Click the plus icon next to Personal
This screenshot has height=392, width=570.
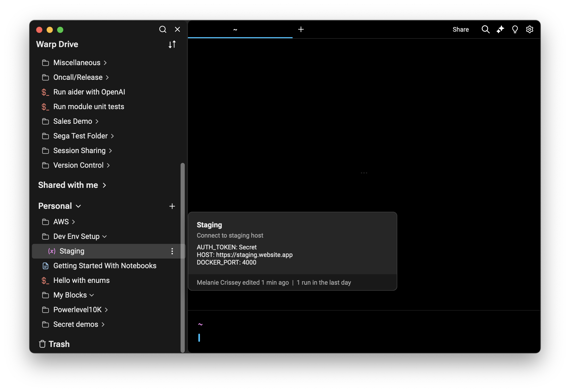pos(172,206)
